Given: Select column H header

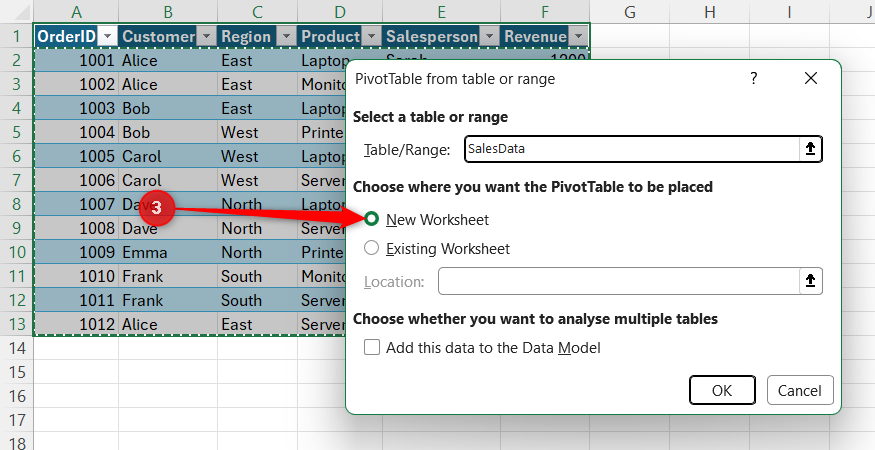Looking at the screenshot, I should coord(710,11).
